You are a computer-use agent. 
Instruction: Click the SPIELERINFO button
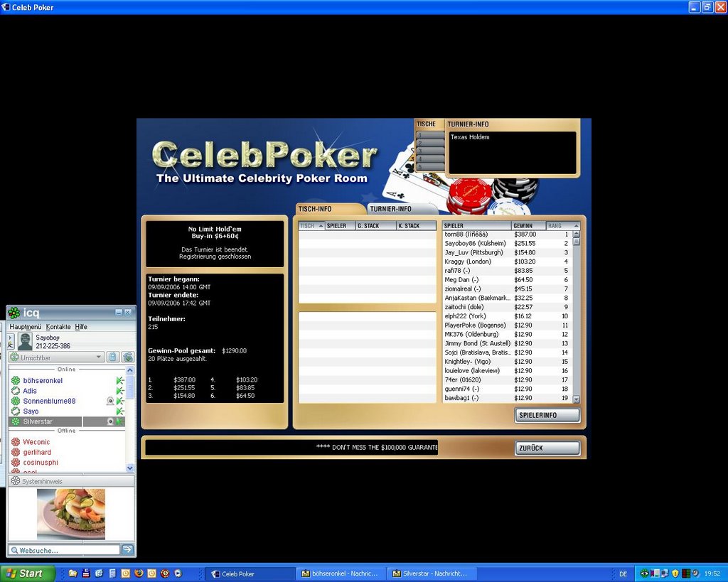pos(547,416)
